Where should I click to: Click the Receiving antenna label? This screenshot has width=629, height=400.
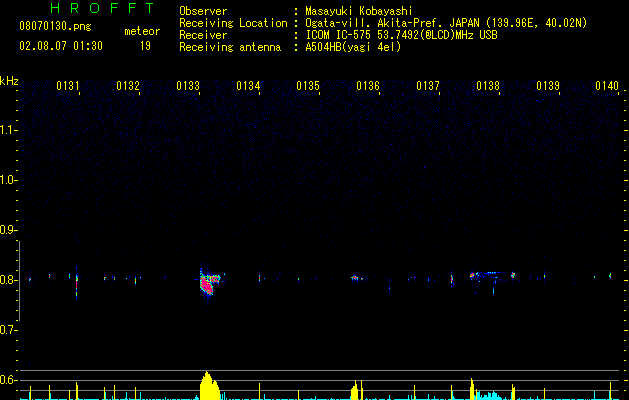click(x=230, y=47)
